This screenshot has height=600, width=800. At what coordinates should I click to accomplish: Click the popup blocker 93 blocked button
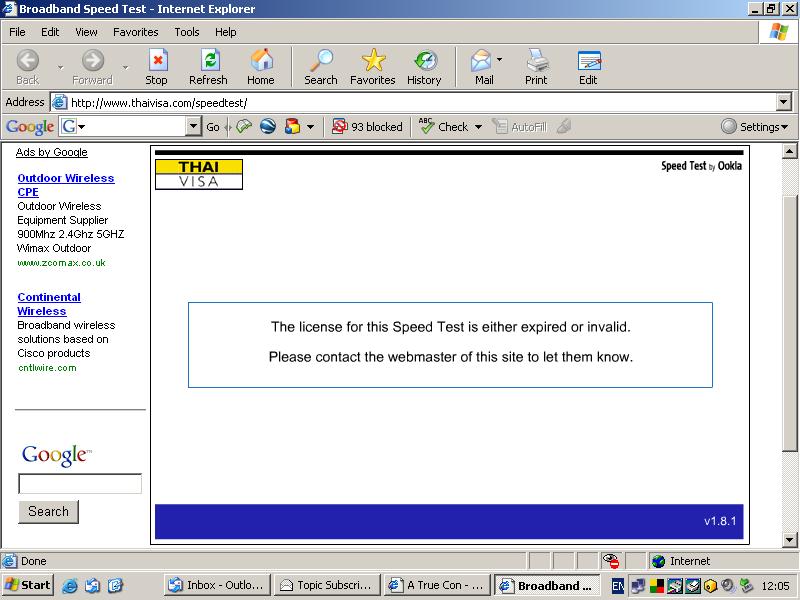coord(367,127)
